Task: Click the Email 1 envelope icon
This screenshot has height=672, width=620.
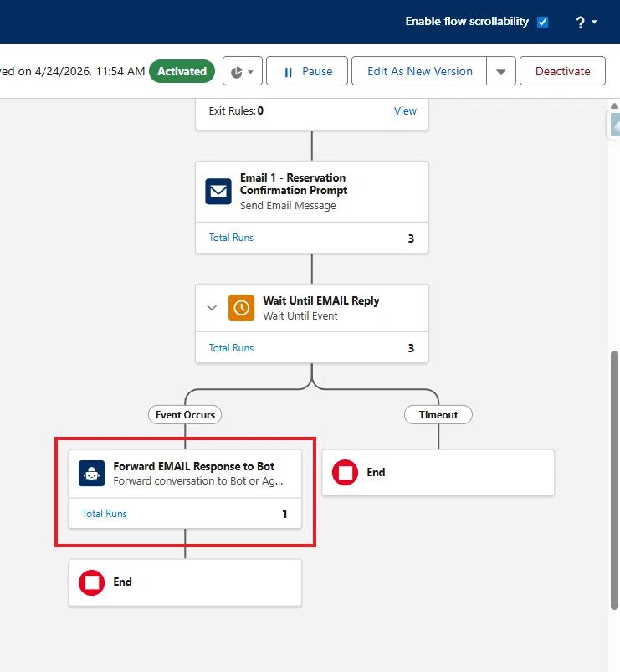Action: 218,191
